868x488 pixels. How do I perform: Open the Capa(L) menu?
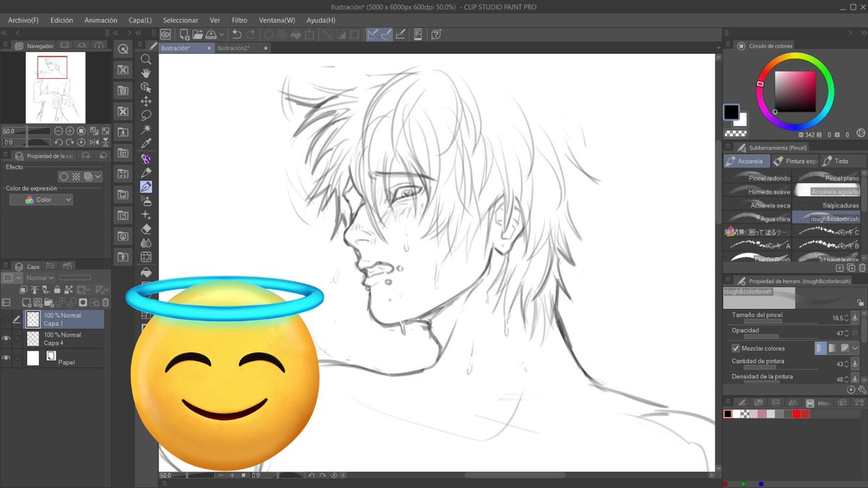point(140,20)
